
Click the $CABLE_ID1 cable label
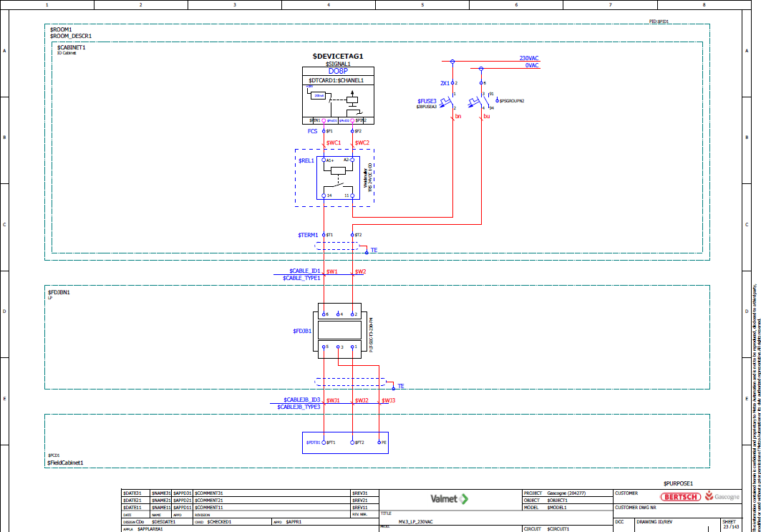(305, 271)
